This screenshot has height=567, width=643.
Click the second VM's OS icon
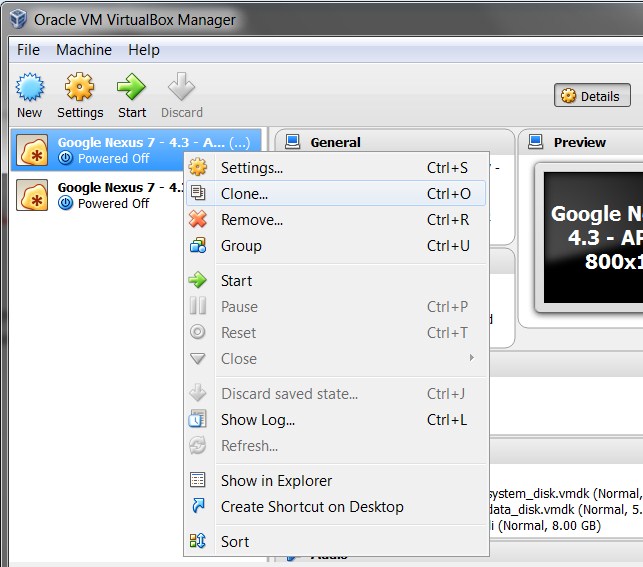(x=32, y=195)
